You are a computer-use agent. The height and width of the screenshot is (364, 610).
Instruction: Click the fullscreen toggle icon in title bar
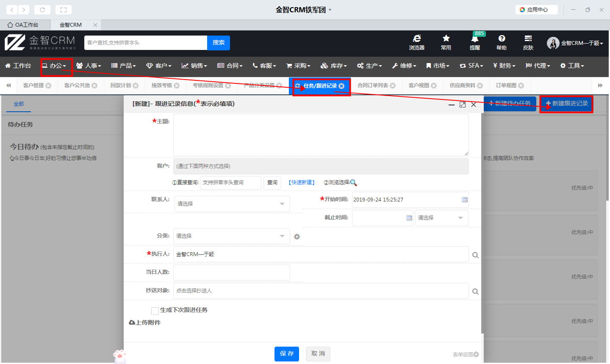[64, 9]
